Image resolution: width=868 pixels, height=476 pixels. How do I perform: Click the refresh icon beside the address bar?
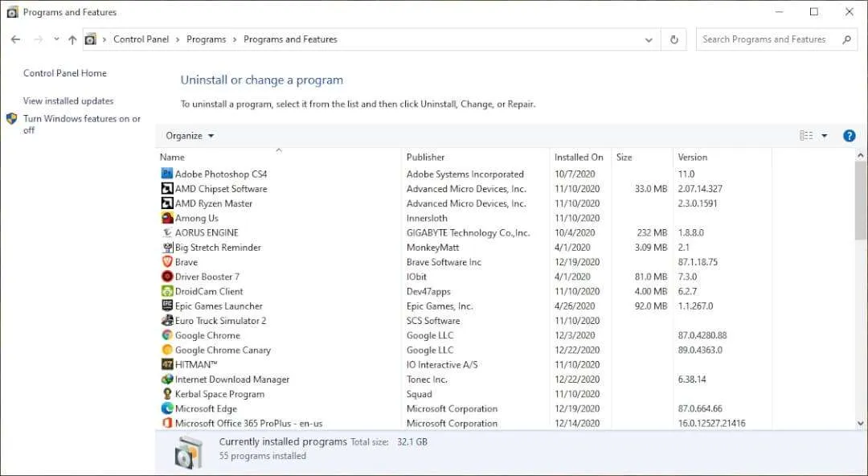tap(674, 39)
